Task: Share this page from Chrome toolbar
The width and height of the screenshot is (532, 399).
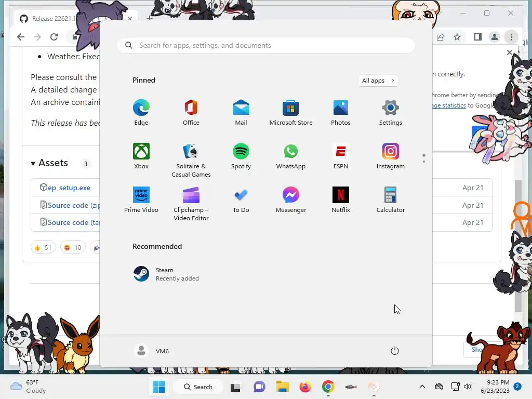Action: click(x=441, y=37)
